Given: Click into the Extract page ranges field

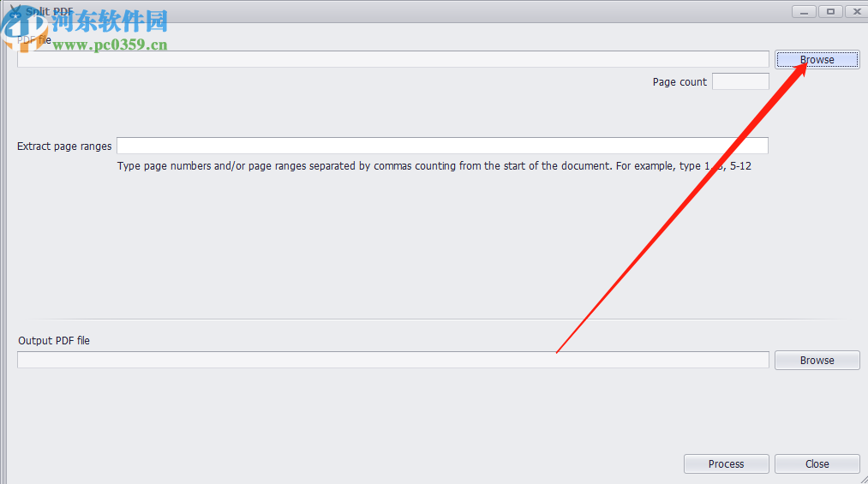Looking at the screenshot, I should click(442, 146).
